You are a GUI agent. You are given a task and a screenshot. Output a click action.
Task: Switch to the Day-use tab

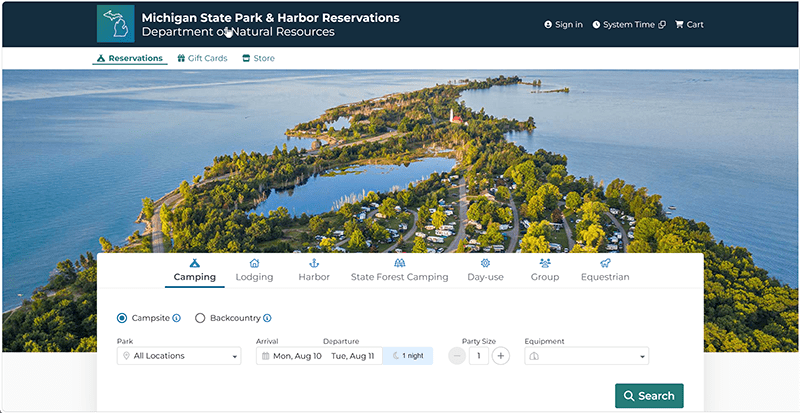[485, 271]
